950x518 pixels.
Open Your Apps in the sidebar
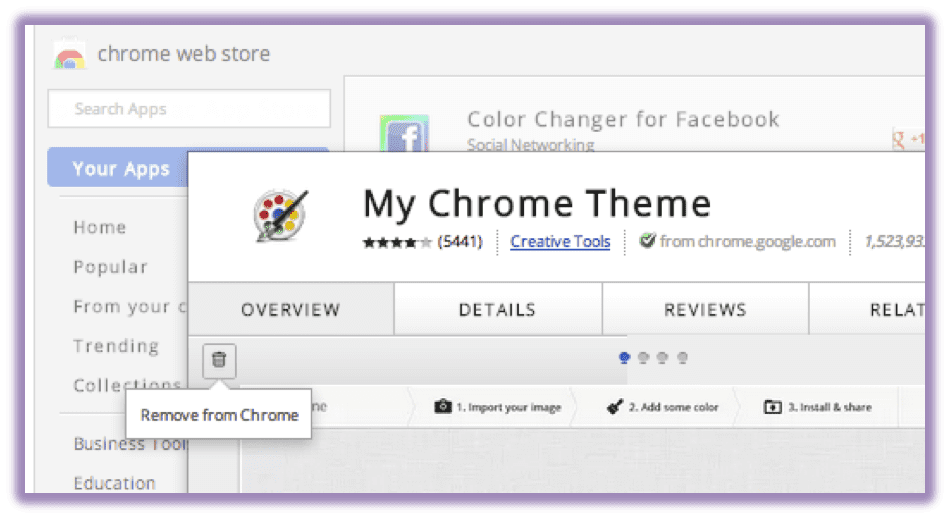(x=118, y=168)
